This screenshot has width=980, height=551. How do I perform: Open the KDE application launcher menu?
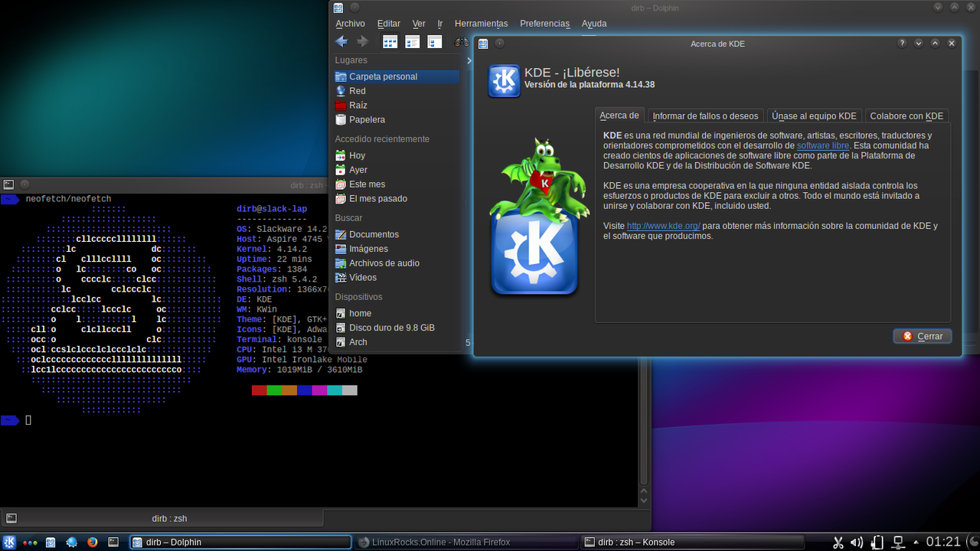[10, 542]
